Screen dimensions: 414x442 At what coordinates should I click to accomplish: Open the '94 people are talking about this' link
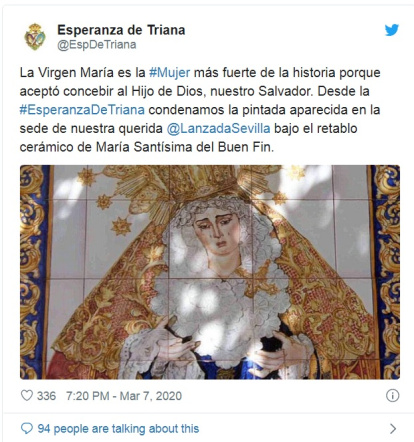(118, 429)
